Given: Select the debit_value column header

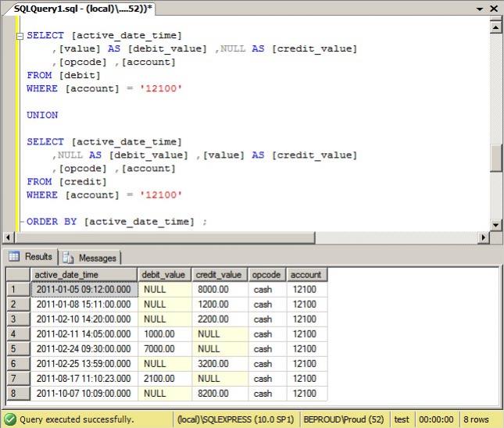Looking at the screenshot, I should [x=165, y=275].
